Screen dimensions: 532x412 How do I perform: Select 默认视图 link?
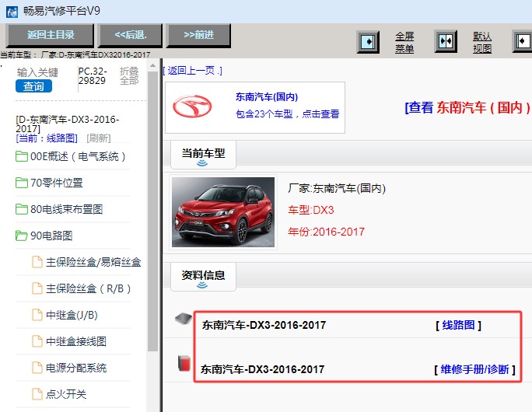coord(482,43)
